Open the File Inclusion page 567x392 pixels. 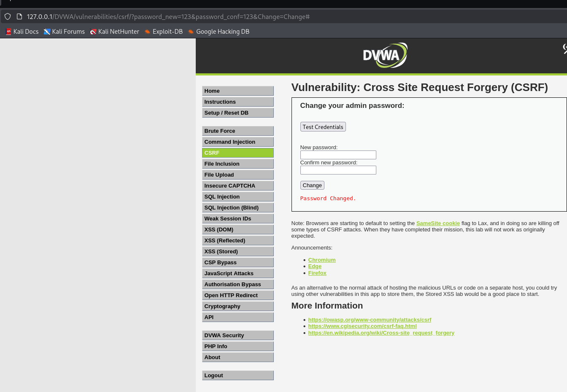[238, 164]
